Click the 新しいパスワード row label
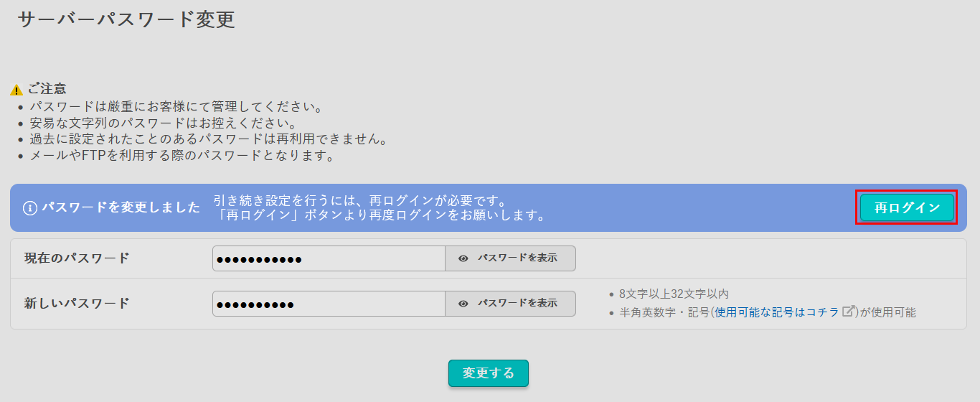 coord(77,304)
